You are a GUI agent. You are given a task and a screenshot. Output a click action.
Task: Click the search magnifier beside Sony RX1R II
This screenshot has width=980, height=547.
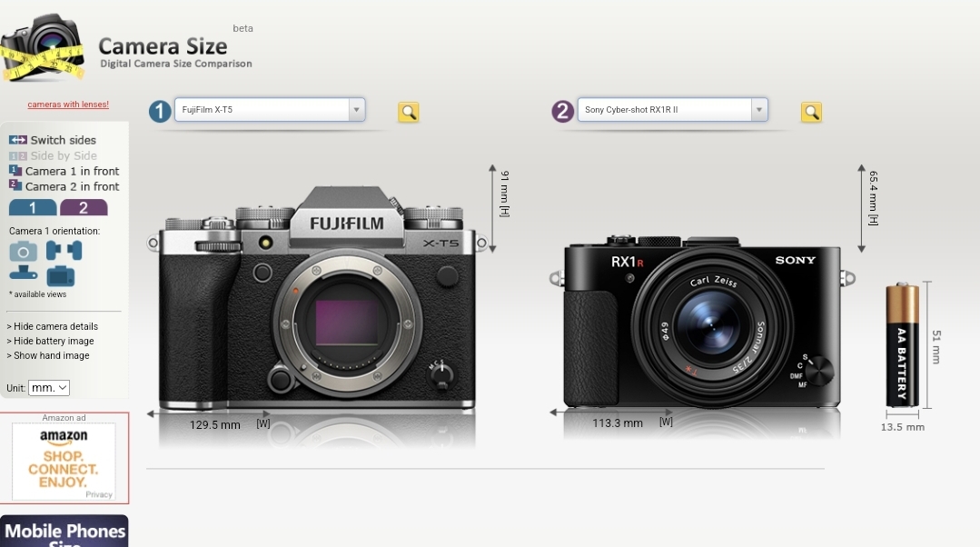811,112
